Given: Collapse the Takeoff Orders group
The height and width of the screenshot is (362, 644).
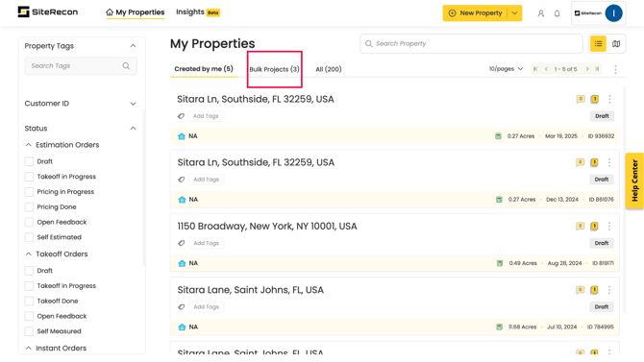Looking at the screenshot, I should (28, 254).
